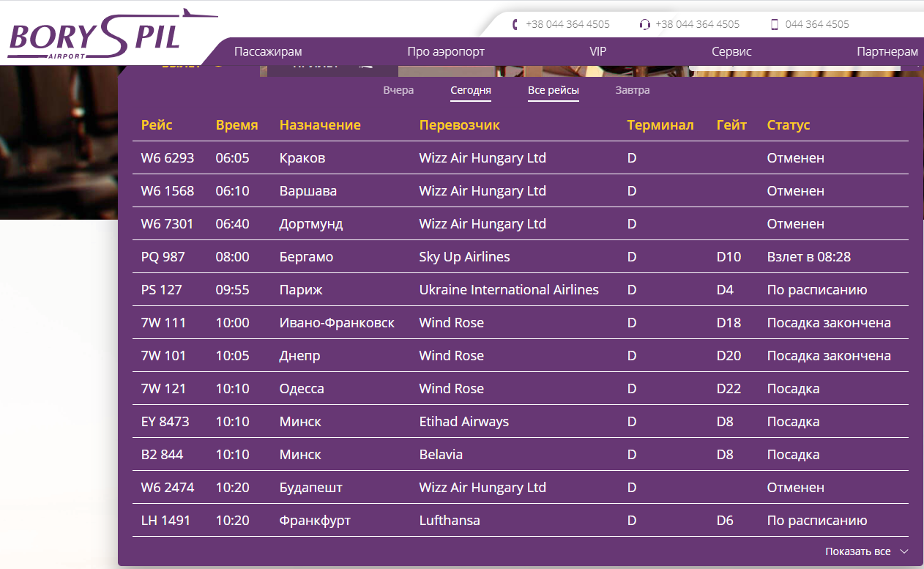
Task: Click the mobile phone icon
Action: [774, 24]
